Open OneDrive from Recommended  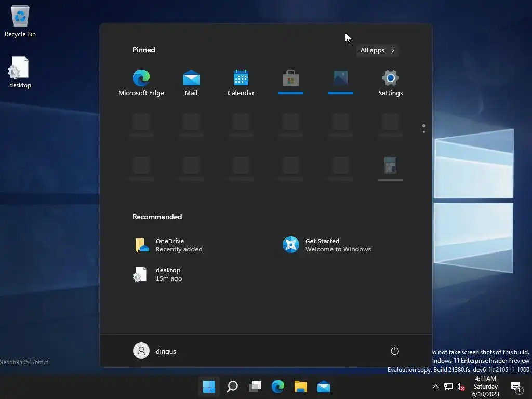pos(169,245)
